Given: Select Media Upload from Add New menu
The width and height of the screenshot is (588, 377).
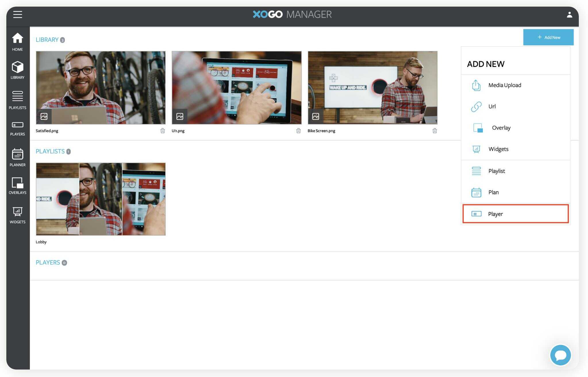Looking at the screenshot, I should (504, 85).
